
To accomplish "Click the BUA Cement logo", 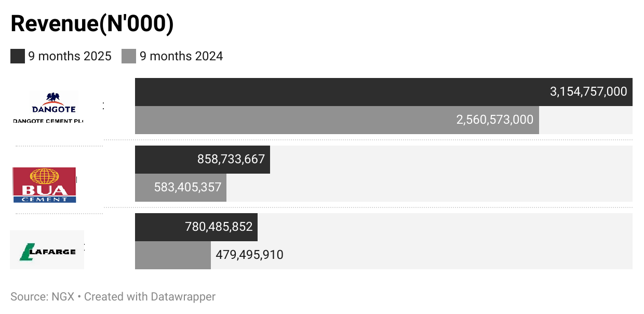I will 45,185.
